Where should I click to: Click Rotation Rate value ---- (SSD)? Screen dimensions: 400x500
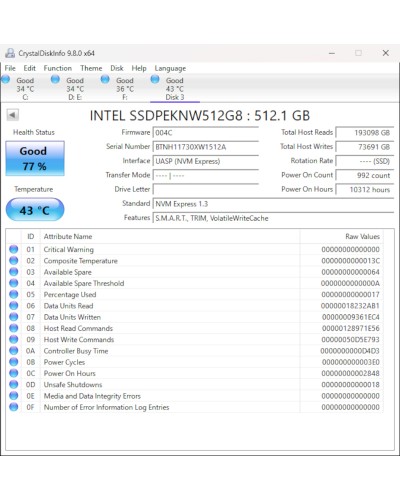[365, 161]
